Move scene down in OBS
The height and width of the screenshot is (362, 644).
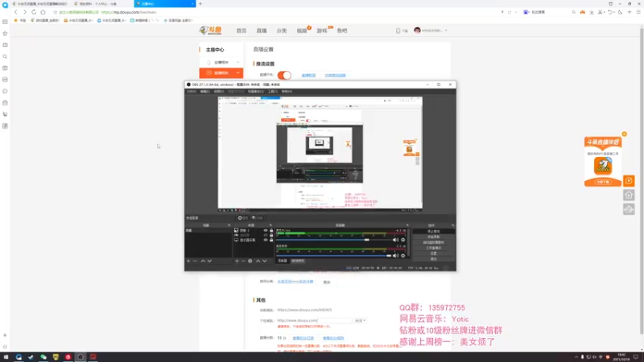click(x=209, y=261)
